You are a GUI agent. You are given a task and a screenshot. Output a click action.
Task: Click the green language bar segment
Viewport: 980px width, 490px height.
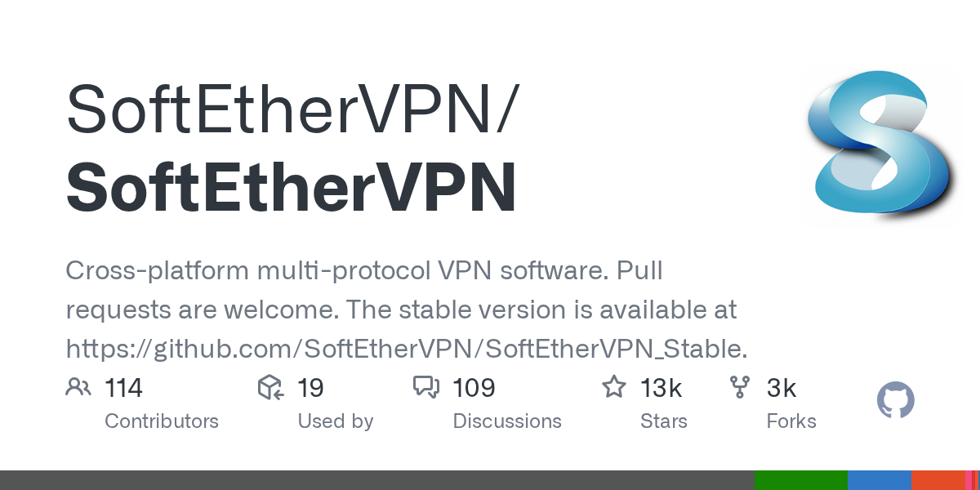click(801, 480)
